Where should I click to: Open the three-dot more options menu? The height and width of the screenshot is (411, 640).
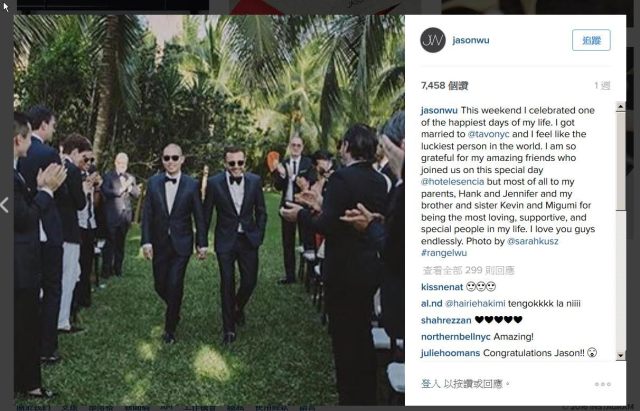coord(602,384)
